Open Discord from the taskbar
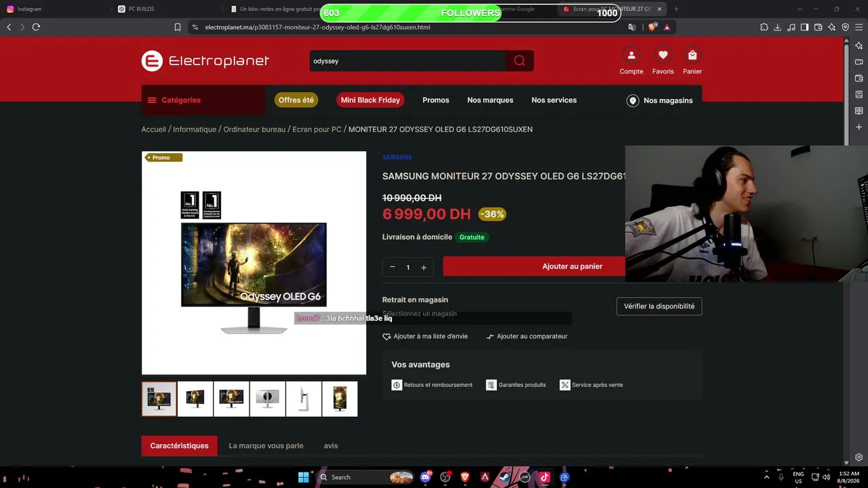This screenshot has width=868, height=488. pyautogui.click(x=426, y=477)
